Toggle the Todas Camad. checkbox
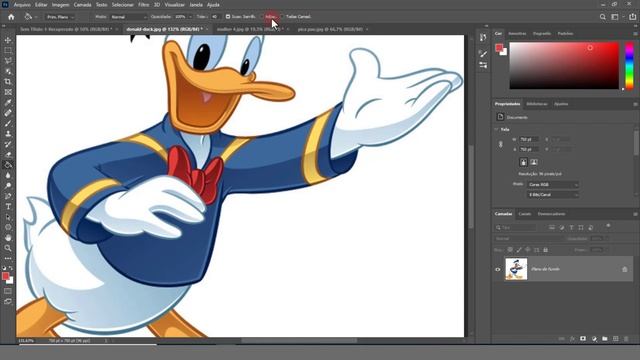The width and height of the screenshot is (640, 360). pos(282,17)
